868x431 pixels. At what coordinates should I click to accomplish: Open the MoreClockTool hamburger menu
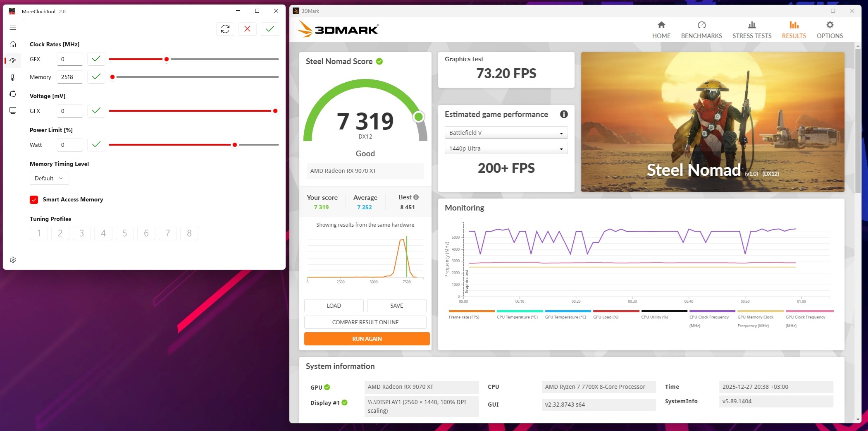pyautogui.click(x=13, y=28)
